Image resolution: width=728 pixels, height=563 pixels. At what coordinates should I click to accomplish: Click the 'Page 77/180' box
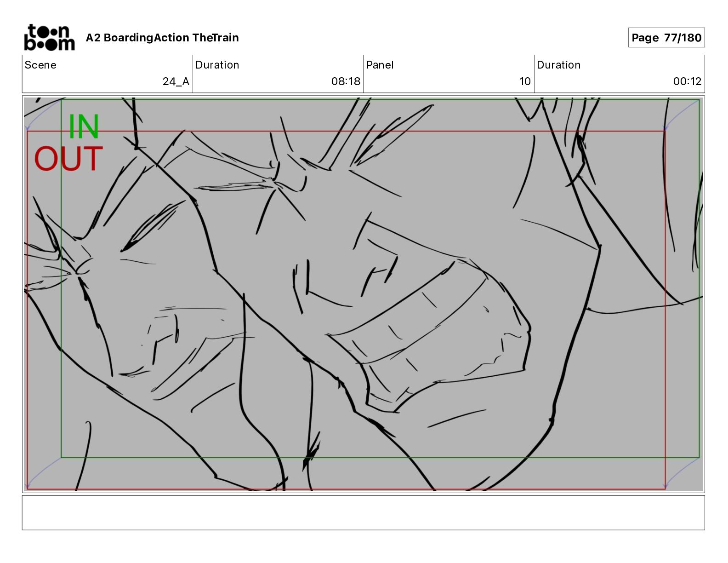click(666, 38)
